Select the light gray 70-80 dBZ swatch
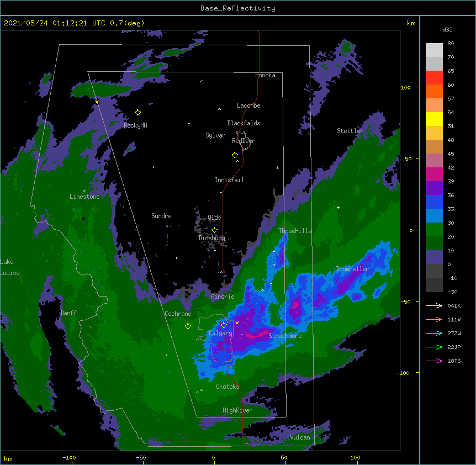 tap(434, 50)
